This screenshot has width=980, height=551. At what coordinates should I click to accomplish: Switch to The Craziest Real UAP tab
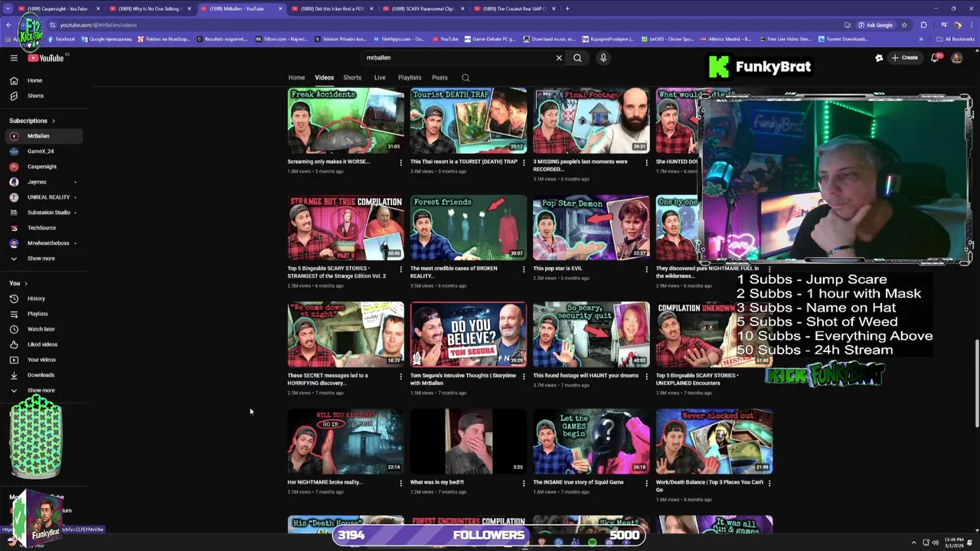coord(514,8)
